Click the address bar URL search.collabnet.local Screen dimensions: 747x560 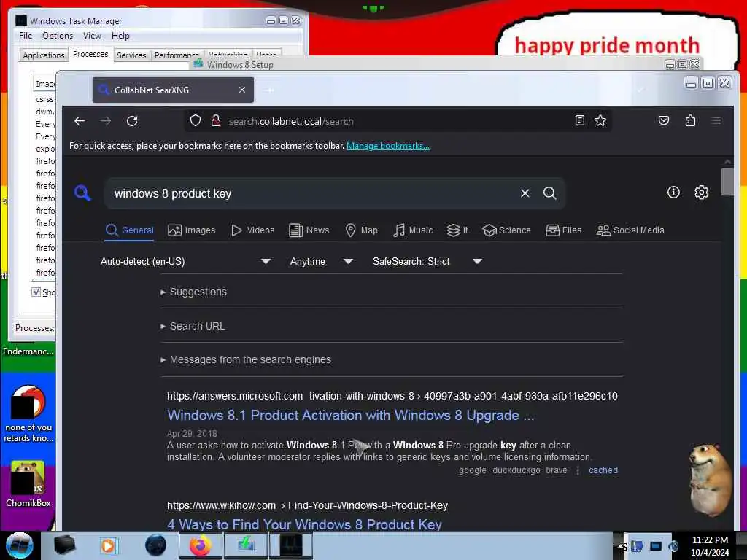point(290,122)
